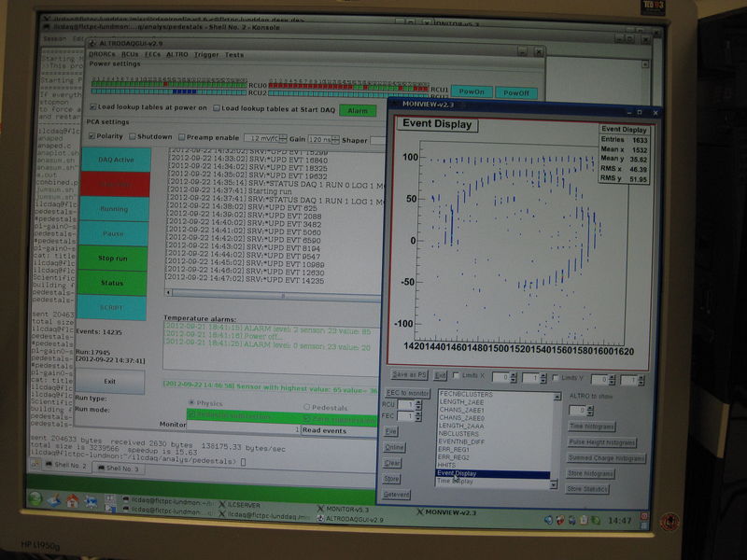Click the Exit button in ALTRODAQGUI
This screenshot has height=560, width=747.
point(110,382)
